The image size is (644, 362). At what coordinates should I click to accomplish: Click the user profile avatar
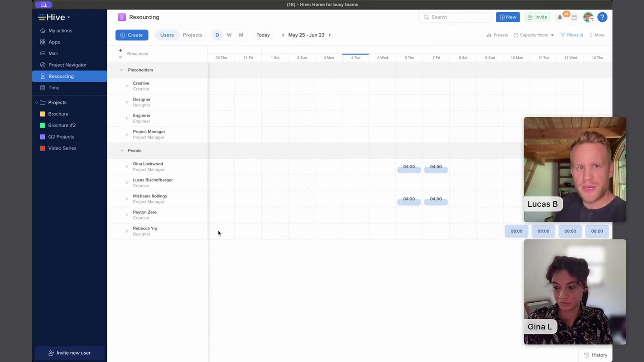(x=588, y=17)
